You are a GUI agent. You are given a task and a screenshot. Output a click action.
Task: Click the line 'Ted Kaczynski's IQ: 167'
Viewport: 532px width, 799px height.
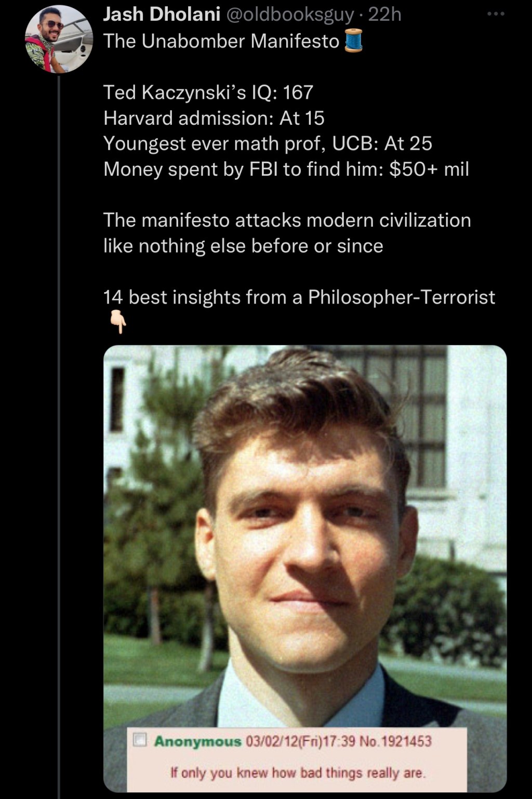(208, 93)
